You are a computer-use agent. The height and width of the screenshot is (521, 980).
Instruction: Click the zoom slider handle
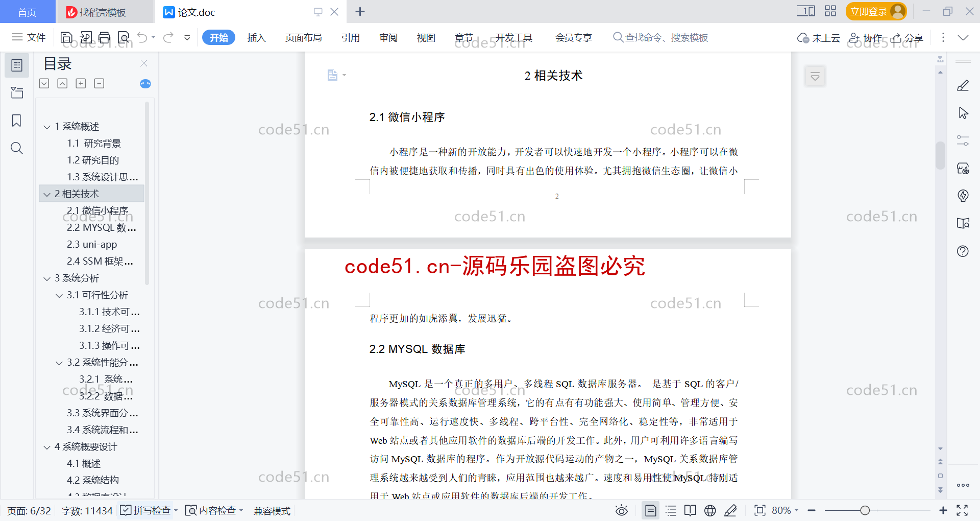(x=865, y=510)
